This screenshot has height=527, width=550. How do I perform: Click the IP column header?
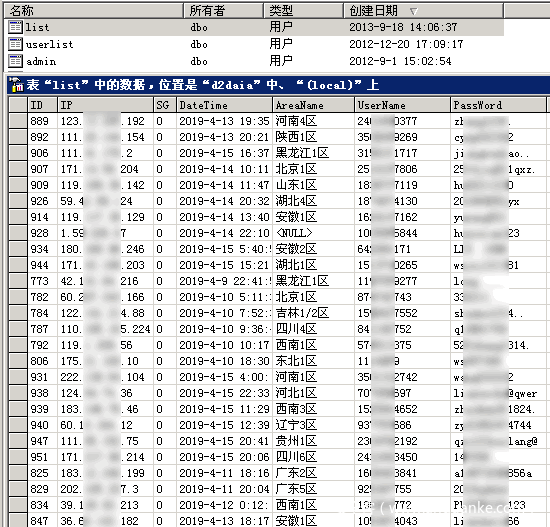pyautogui.click(x=105, y=105)
